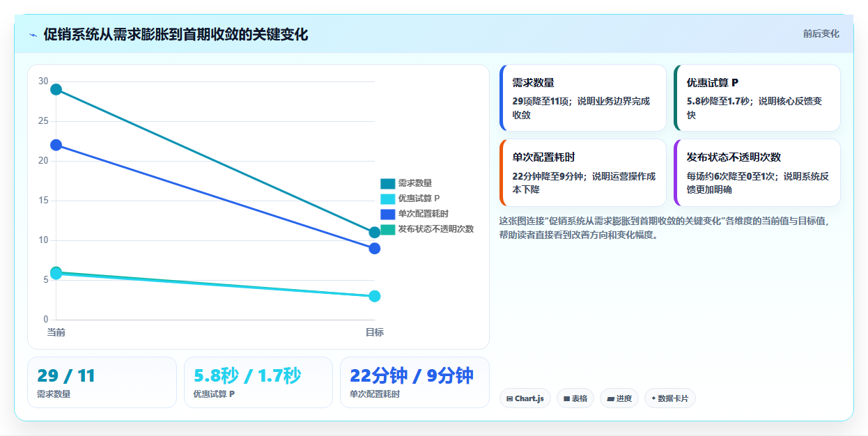Click the 单次配置耗时 data point at 22
The image size is (868, 436).
[x=56, y=145]
